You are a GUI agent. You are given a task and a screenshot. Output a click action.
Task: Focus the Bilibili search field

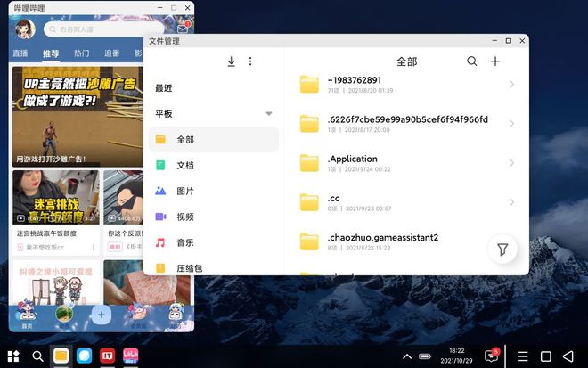(104, 29)
